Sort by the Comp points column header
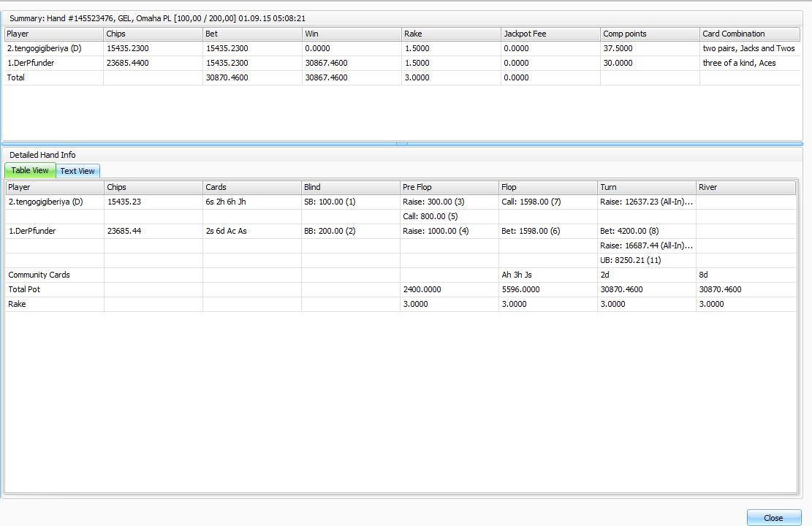812x526 pixels. (x=650, y=34)
